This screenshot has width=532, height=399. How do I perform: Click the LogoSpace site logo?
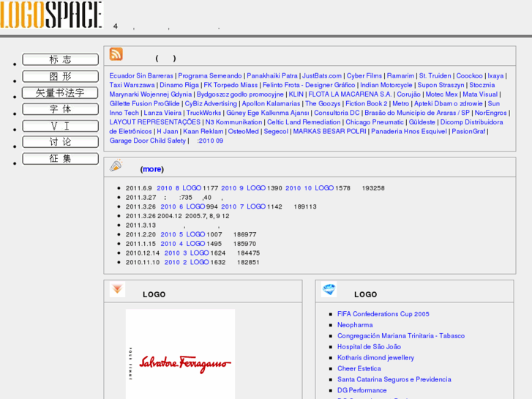pyautogui.click(x=51, y=14)
